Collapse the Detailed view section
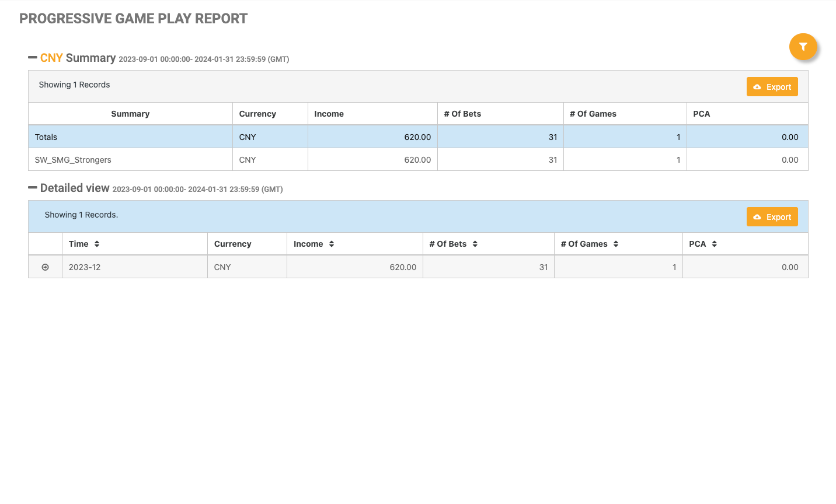836x504 pixels. pos(33,188)
